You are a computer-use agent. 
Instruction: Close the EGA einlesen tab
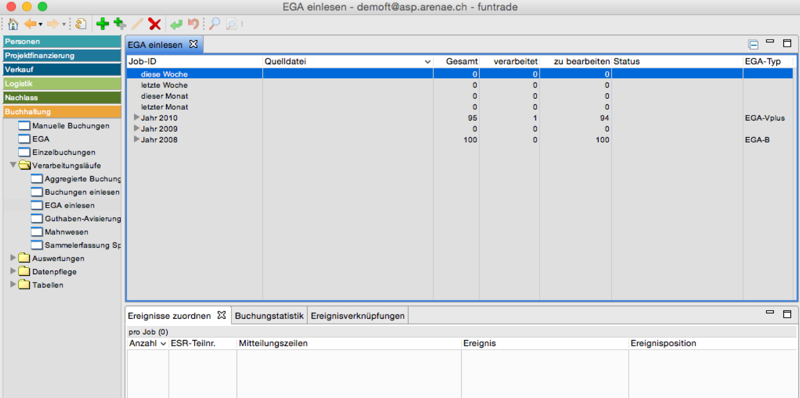coord(193,44)
